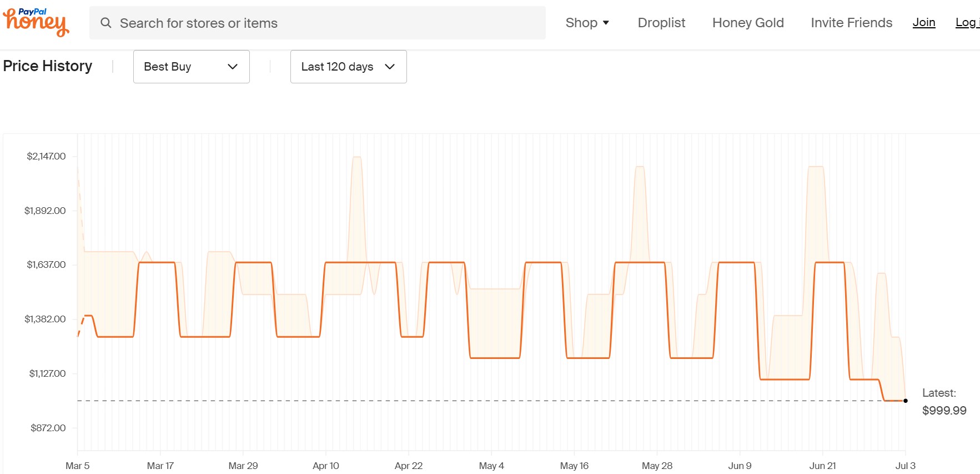This screenshot has width=980, height=474.
Task: Click the $1,892.00 y-axis label
Action: 45,211
